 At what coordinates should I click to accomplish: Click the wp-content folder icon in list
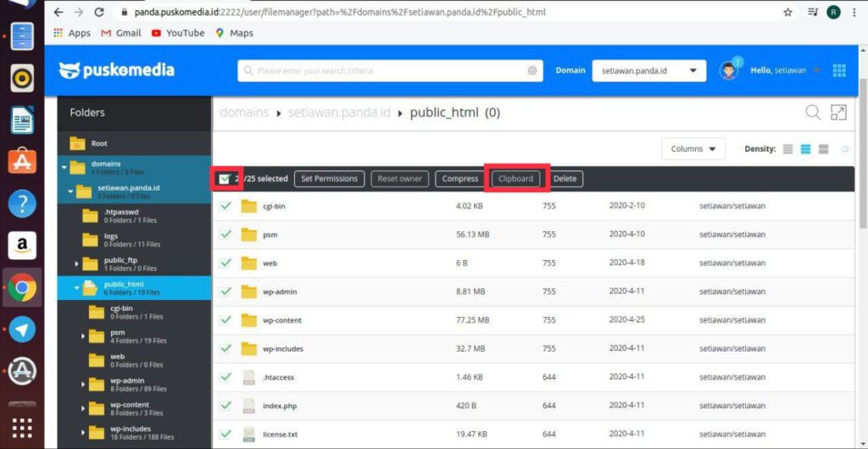pyautogui.click(x=249, y=320)
